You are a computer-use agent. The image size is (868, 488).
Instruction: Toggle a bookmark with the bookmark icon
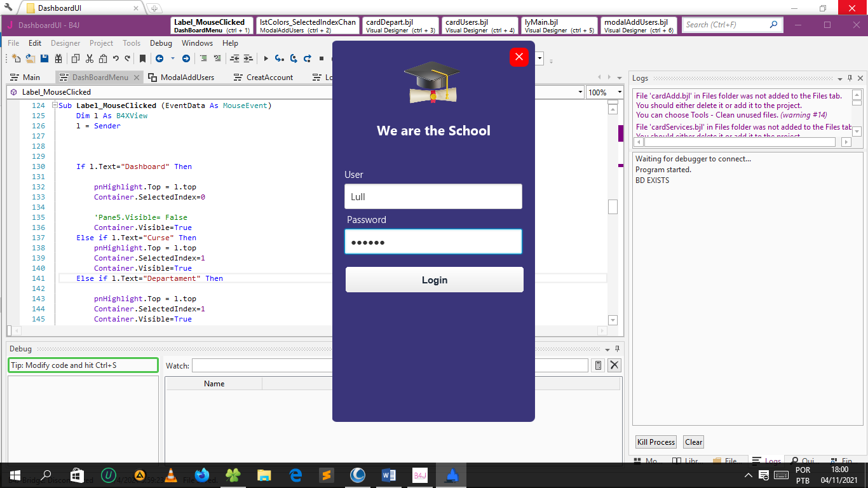[x=143, y=58]
